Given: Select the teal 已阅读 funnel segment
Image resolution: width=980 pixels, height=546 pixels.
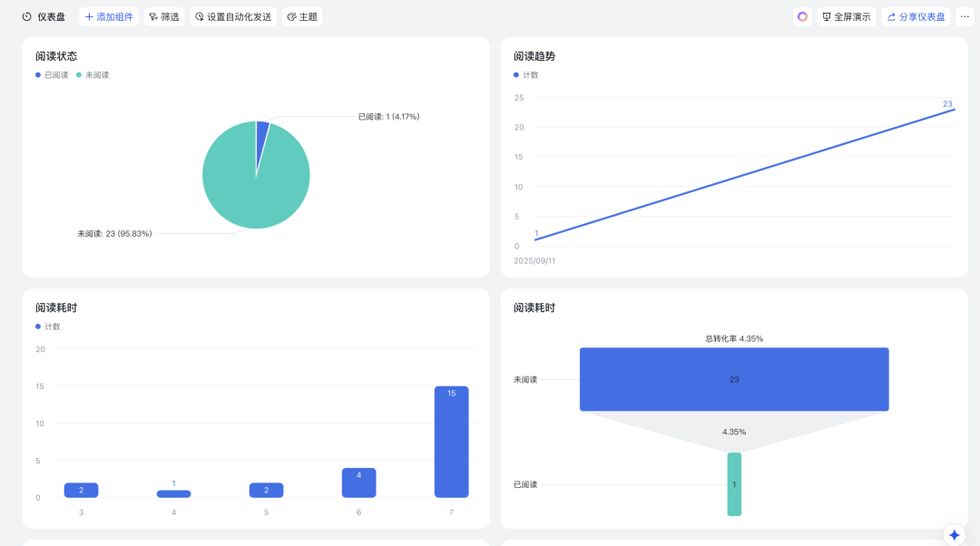Looking at the screenshot, I should coord(734,484).
